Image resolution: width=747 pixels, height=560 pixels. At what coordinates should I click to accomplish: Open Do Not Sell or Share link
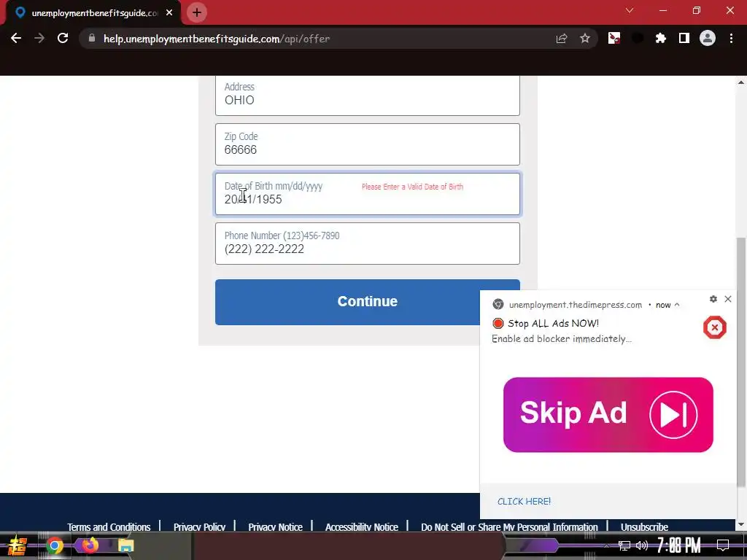click(509, 527)
